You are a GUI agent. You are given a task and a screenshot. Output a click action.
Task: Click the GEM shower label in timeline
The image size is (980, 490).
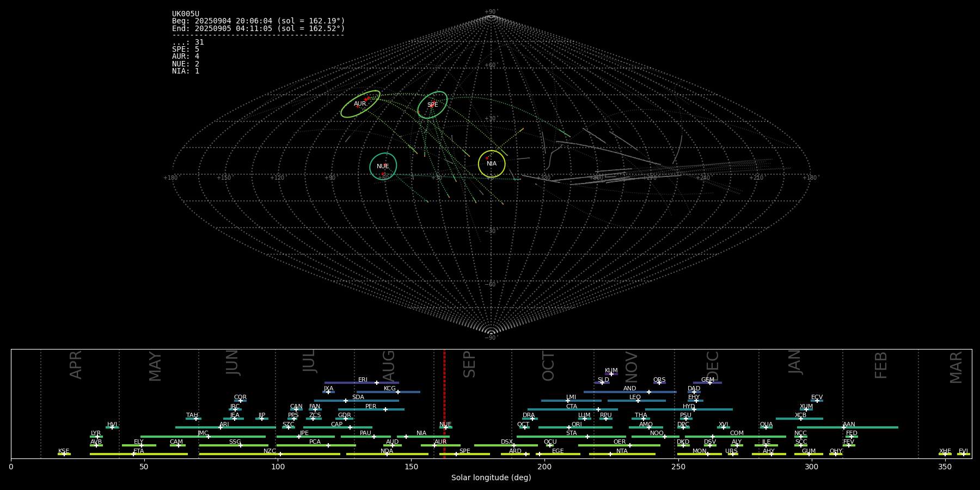pos(708,380)
